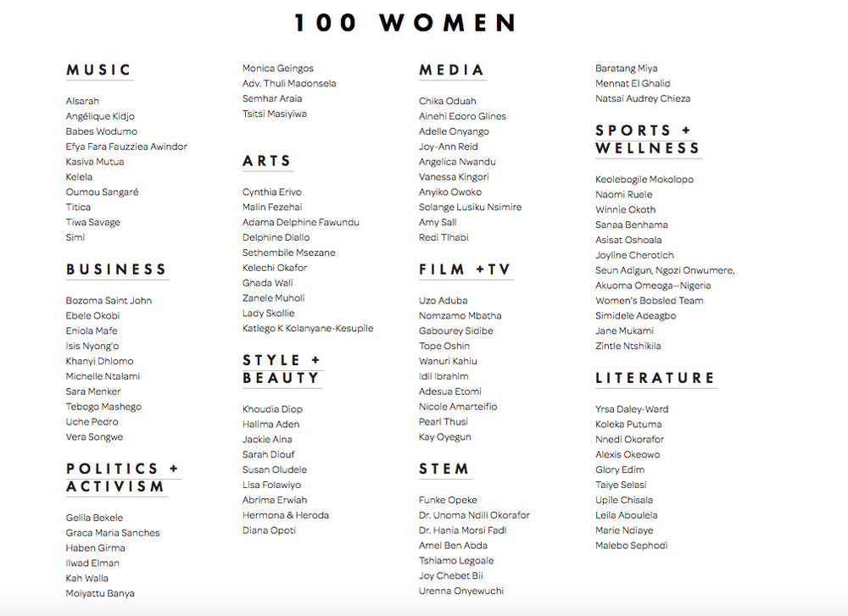The width and height of the screenshot is (848, 616).
Task: Select Wanuri Kahiu
Action: click(448, 361)
